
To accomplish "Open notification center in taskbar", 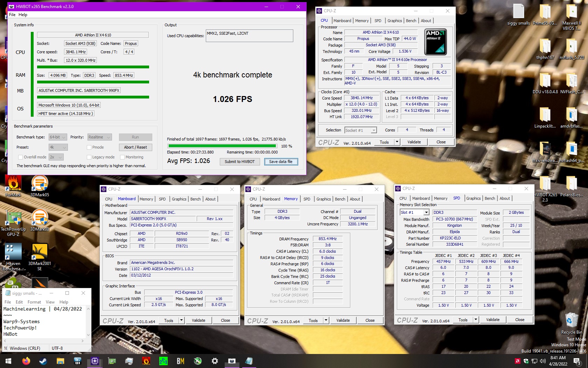I will click(577, 361).
